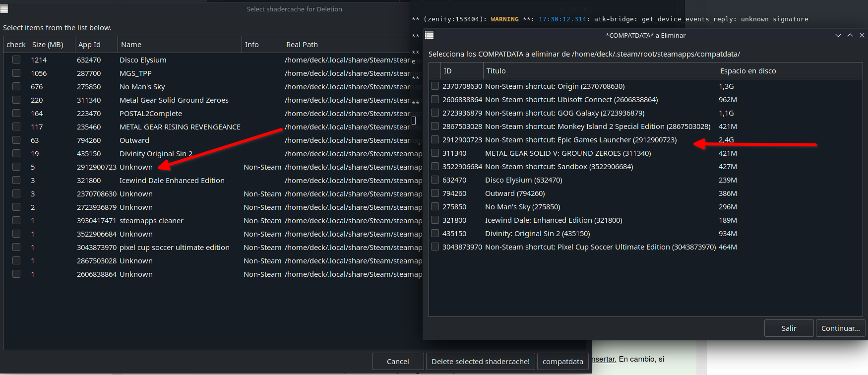Select Icewind Dale: Enhanced Edition (321800) title
Viewport: 868px width, 375px height.
[554, 220]
